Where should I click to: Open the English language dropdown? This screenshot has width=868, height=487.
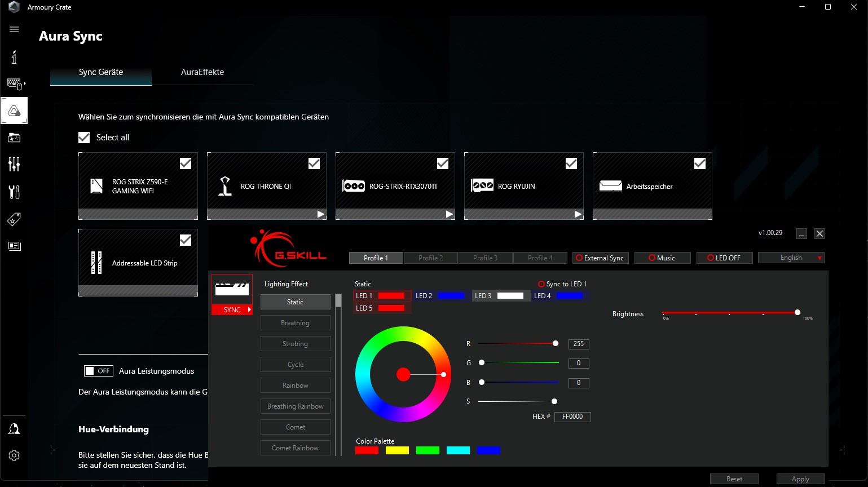point(791,258)
